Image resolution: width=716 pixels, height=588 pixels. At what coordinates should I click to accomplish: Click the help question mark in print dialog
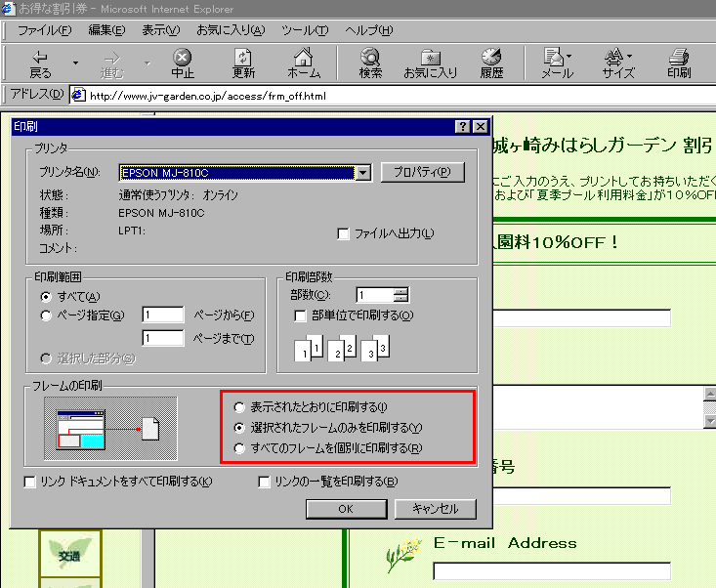click(463, 126)
